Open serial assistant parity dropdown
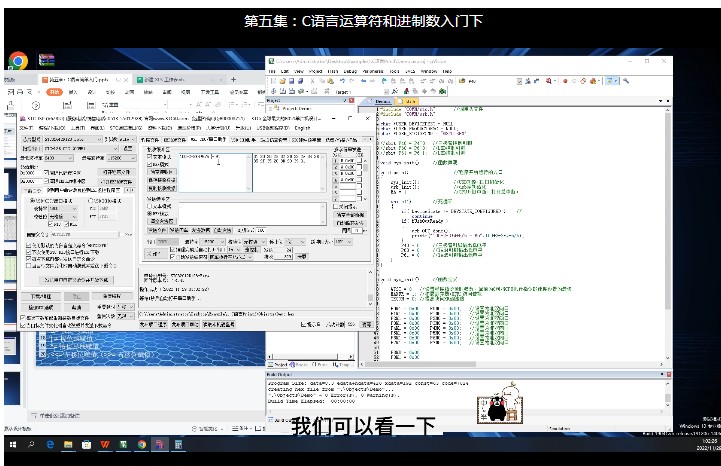Viewport: 721px width, 466px height. [254, 242]
